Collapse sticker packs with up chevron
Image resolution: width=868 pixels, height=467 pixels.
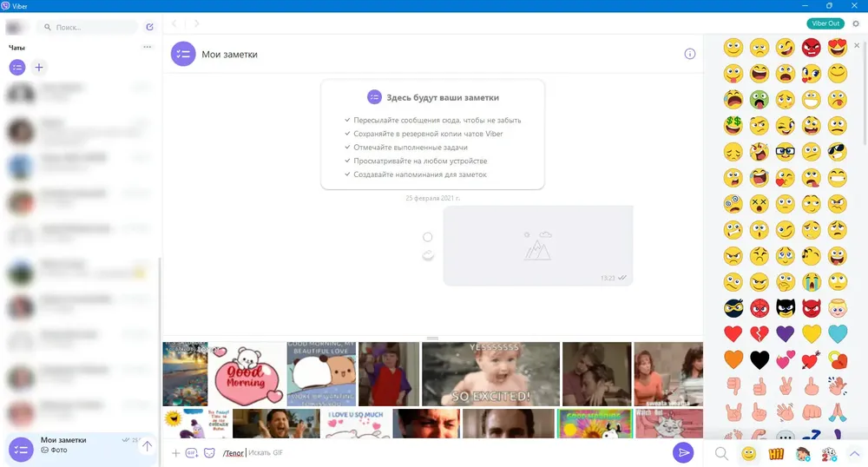click(x=854, y=454)
